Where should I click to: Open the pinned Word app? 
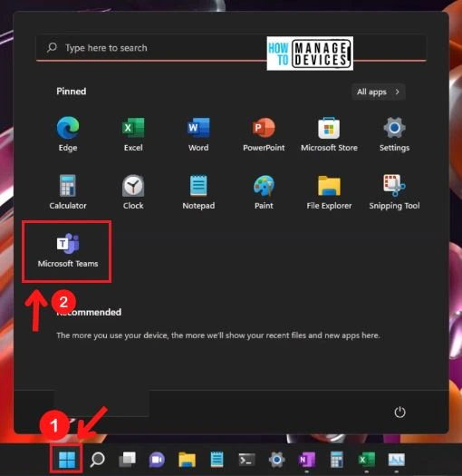click(x=198, y=133)
